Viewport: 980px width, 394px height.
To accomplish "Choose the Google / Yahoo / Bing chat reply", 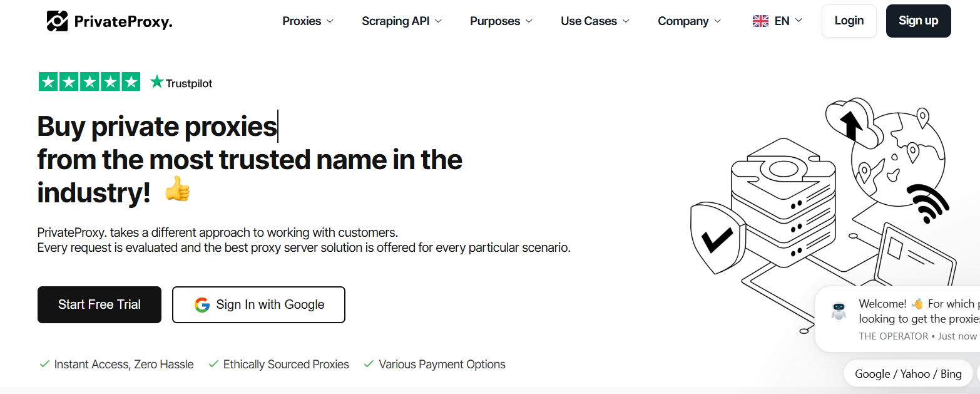I will pyautogui.click(x=907, y=373).
